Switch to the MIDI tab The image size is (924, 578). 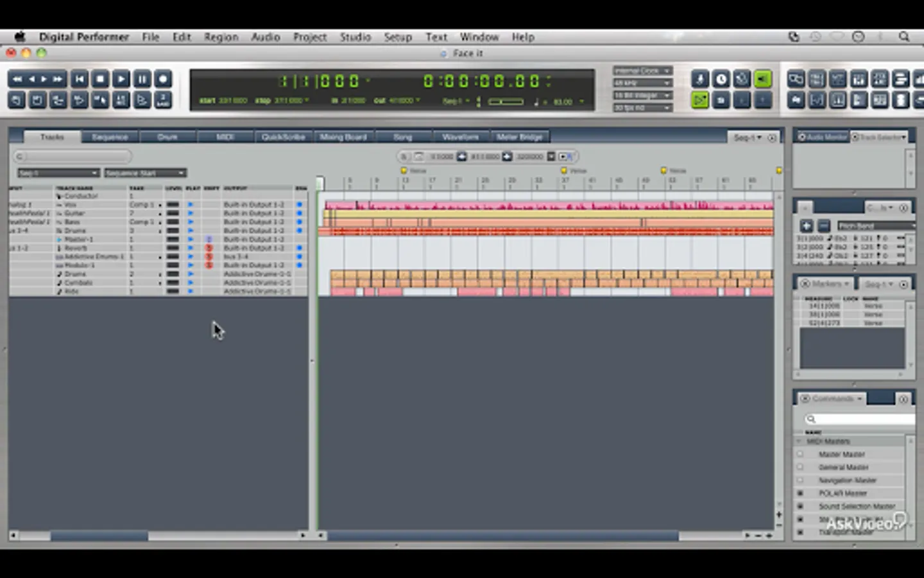(225, 137)
